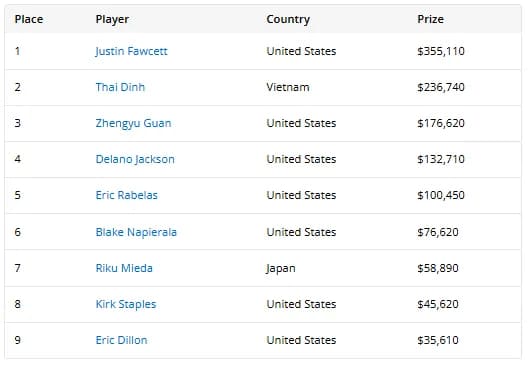Select the $355,110 prize cell

coord(441,51)
